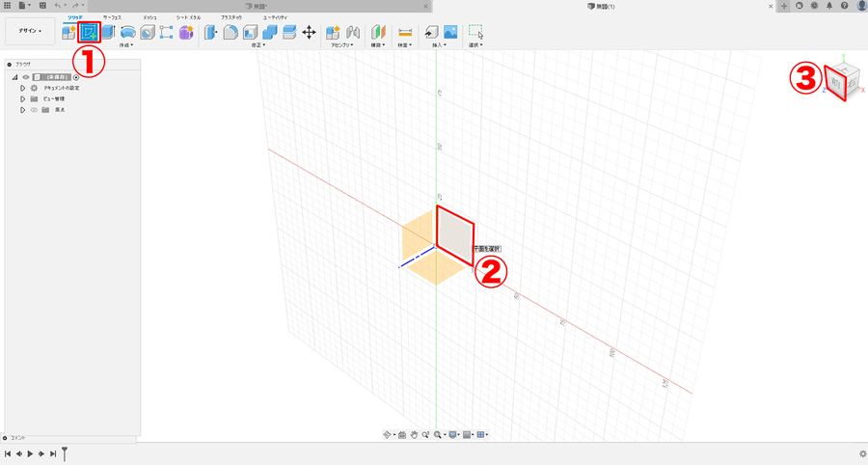The height and width of the screenshot is (465, 868).
Task: Open the 修正 dropdown menu
Action: (x=258, y=45)
